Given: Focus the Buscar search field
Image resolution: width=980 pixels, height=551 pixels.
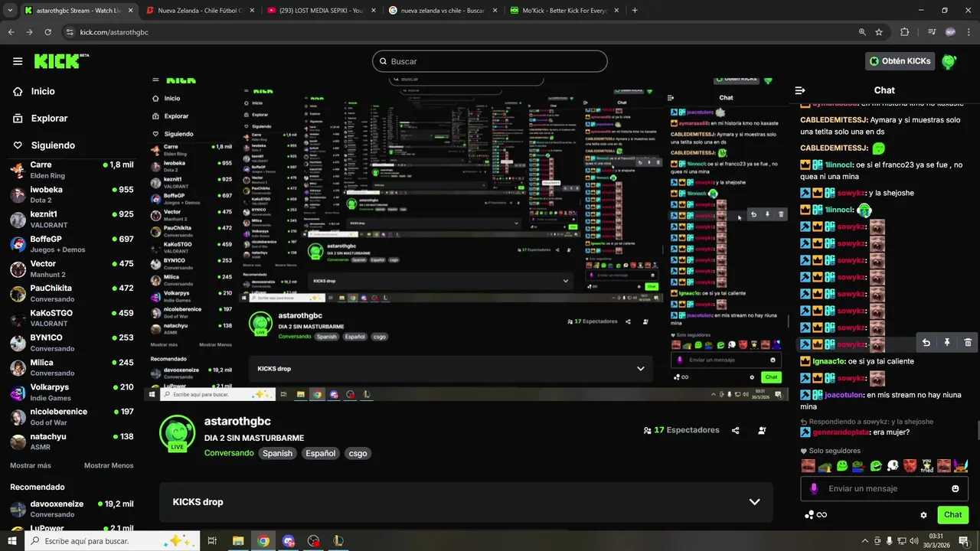Looking at the screenshot, I should (490, 61).
